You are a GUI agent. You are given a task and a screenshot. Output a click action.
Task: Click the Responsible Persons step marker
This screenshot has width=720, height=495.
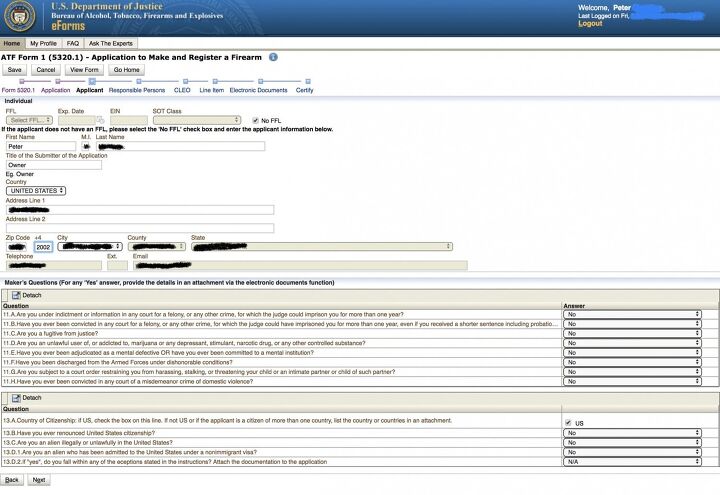coord(139,82)
